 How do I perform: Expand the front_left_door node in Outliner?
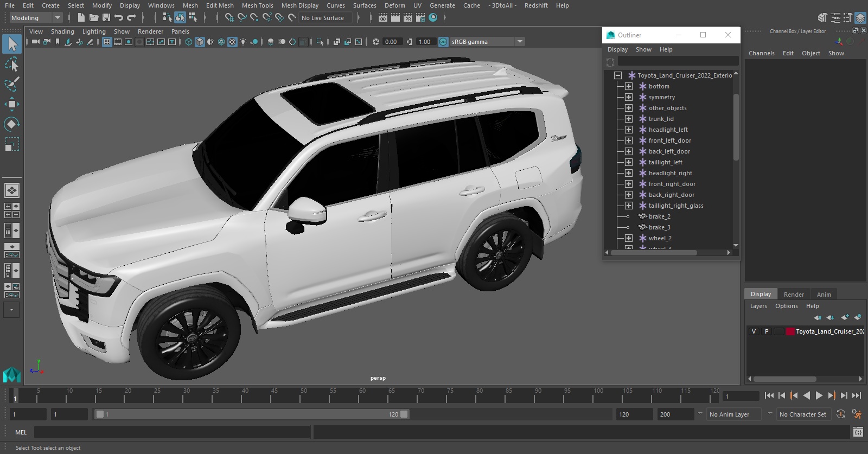[629, 140]
